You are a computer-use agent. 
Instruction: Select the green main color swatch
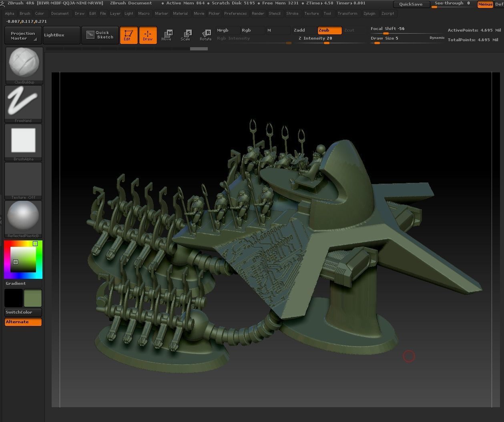pyautogui.click(x=33, y=298)
